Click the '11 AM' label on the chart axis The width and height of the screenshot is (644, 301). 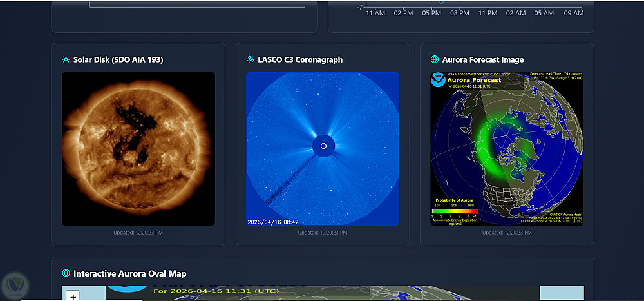375,13
